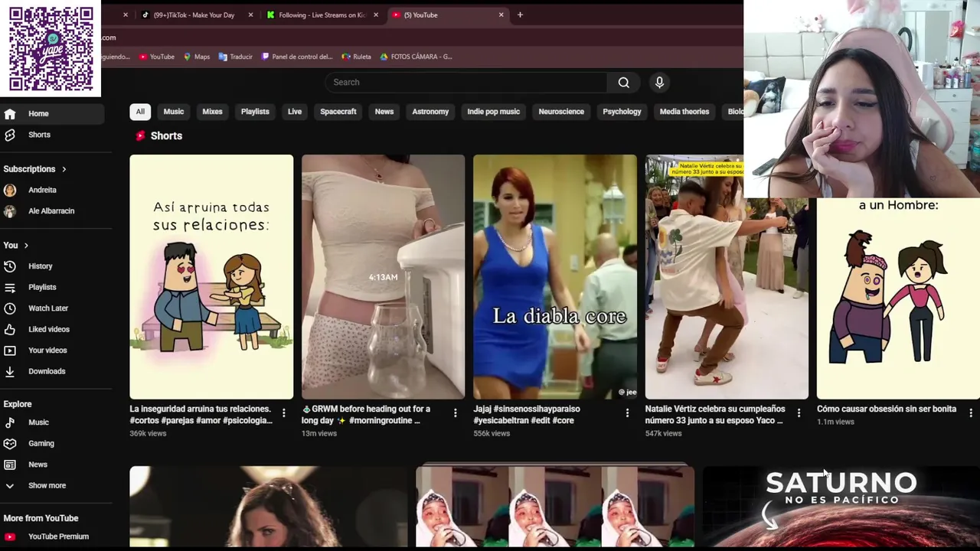Click the magnifier search button

point(624,83)
